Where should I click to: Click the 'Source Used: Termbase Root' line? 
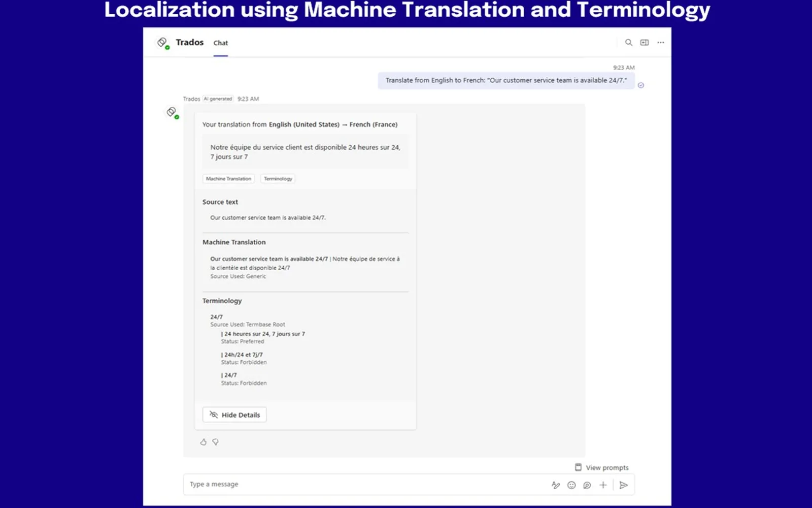(x=248, y=325)
